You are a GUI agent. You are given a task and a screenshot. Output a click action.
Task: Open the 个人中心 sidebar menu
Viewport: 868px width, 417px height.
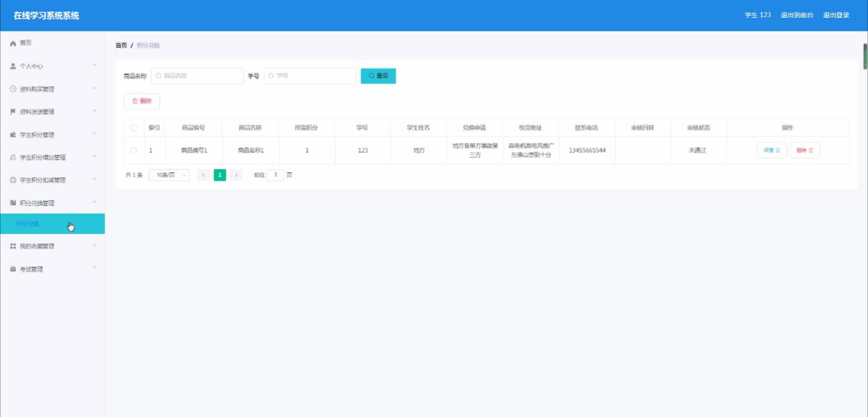pyautogui.click(x=52, y=66)
